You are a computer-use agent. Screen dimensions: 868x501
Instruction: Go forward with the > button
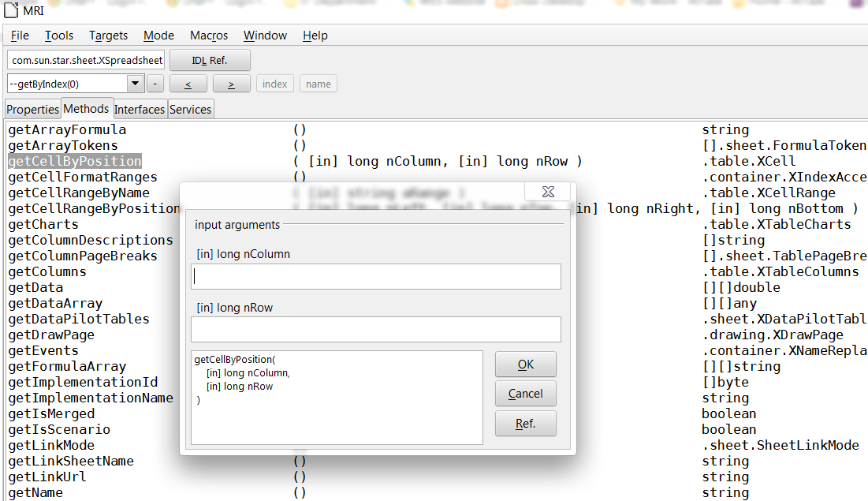click(232, 84)
